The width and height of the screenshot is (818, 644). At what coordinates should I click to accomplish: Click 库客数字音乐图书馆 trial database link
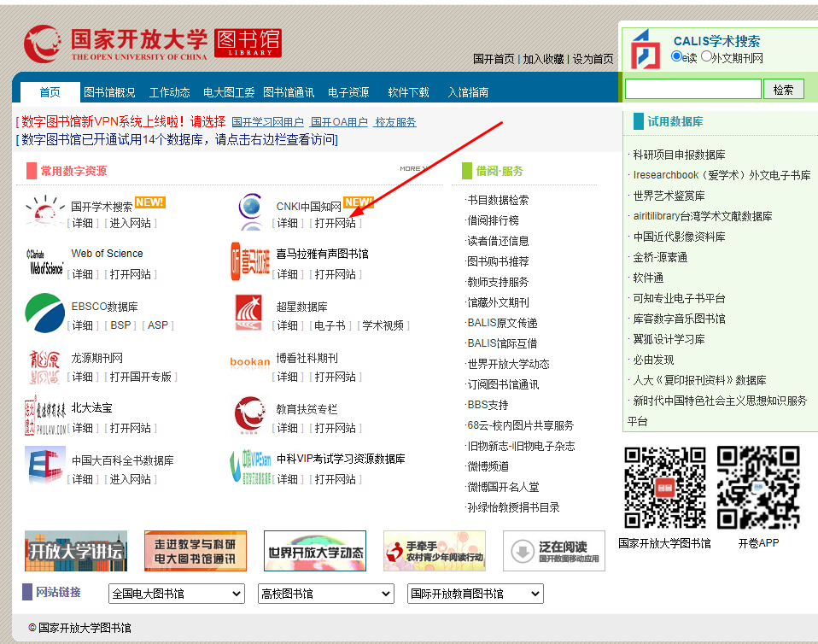pos(679,319)
